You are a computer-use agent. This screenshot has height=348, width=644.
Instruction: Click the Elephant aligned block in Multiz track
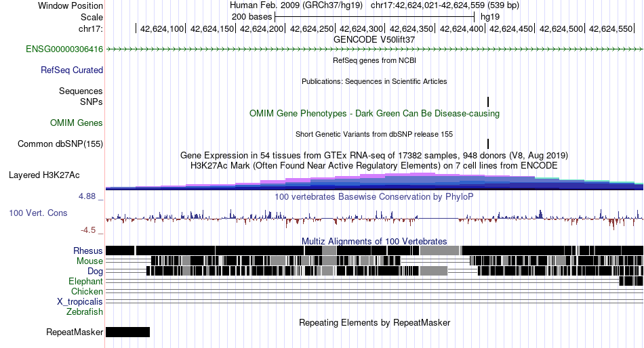tap(631, 281)
